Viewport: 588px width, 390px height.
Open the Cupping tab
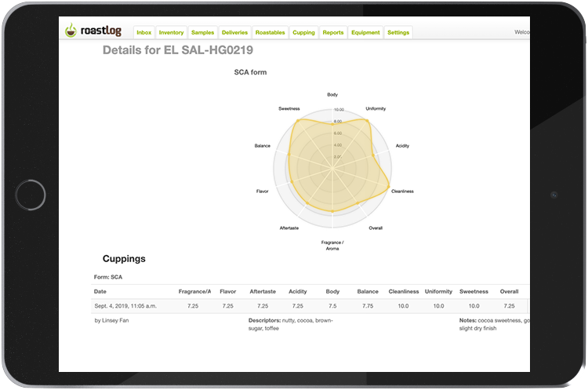point(303,33)
